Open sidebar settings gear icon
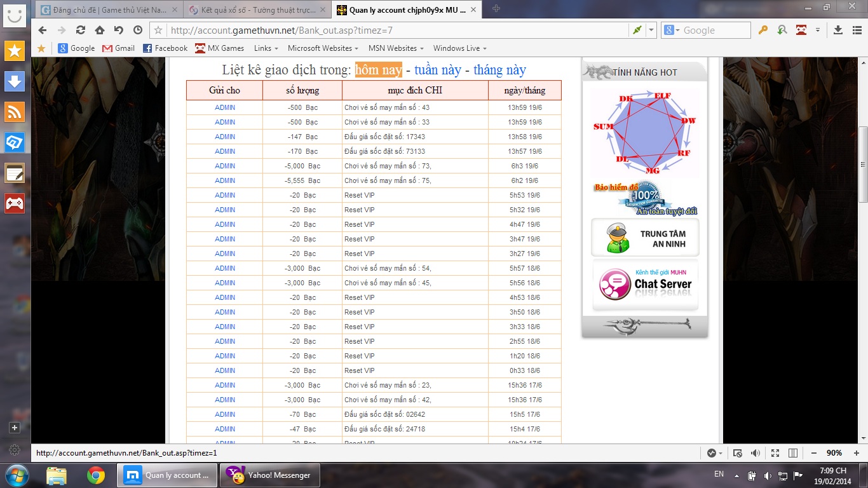This screenshot has height=488, width=868. click(15, 450)
